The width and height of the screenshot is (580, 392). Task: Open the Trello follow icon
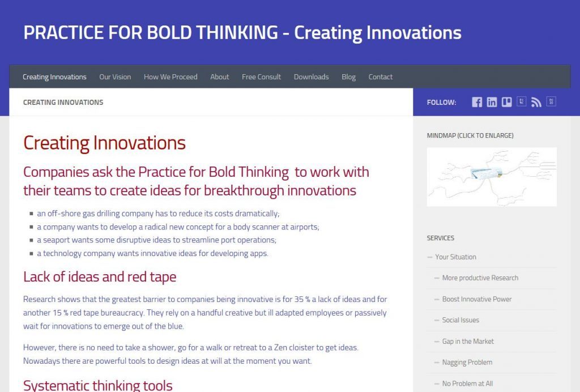(x=506, y=102)
